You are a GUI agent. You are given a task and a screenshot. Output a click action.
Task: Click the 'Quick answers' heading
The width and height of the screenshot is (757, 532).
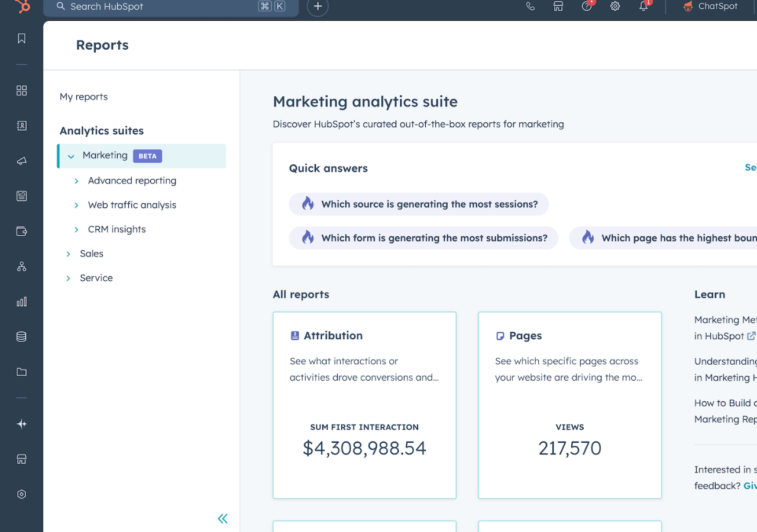[328, 168]
